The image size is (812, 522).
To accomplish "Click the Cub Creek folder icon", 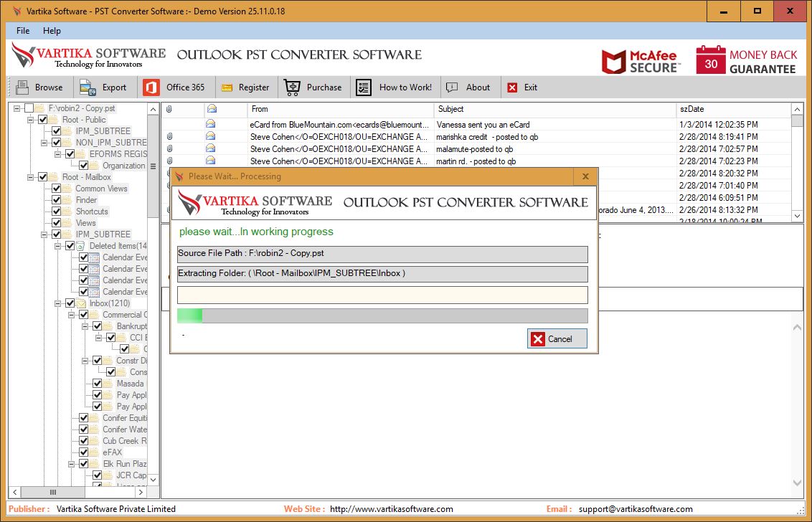I will pyautogui.click(x=95, y=441).
